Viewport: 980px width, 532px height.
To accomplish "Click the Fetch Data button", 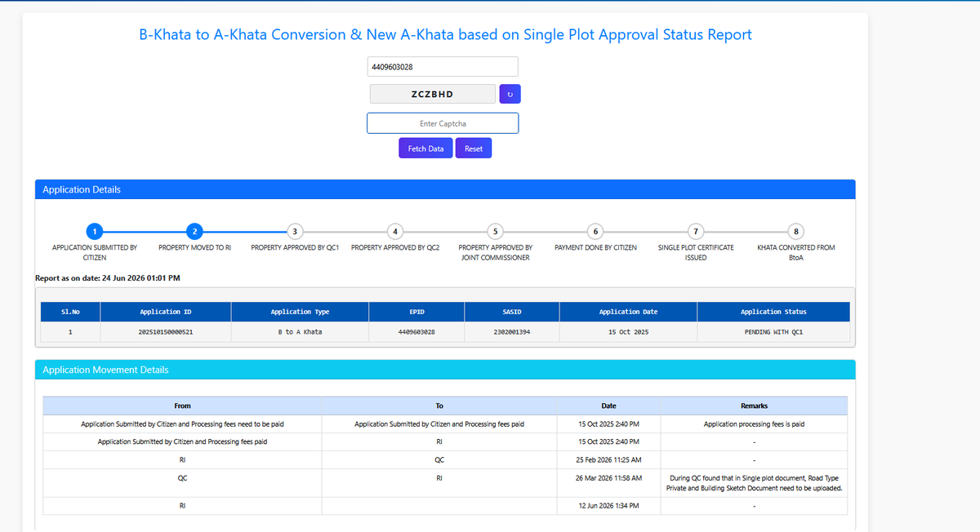I will tap(425, 149).
